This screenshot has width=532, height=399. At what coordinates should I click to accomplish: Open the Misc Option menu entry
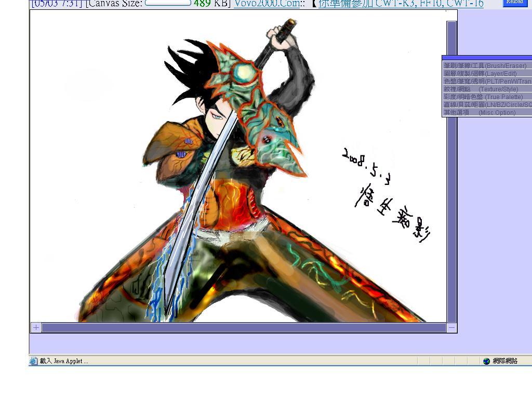pyautogui.click(x=487, y=112)
